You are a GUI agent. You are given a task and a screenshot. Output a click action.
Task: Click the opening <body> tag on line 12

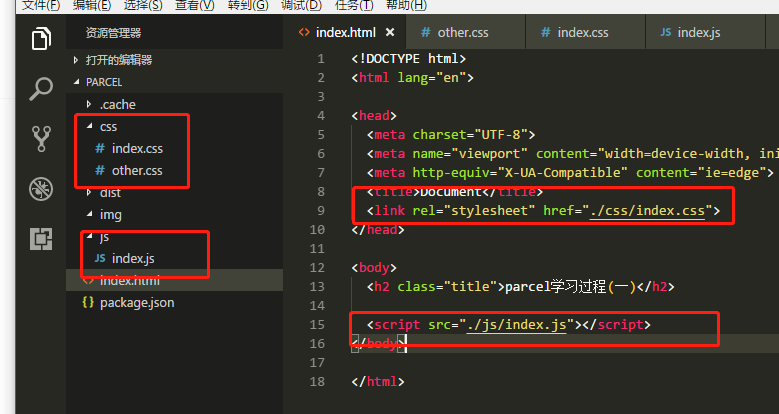[x=374, y=267]
